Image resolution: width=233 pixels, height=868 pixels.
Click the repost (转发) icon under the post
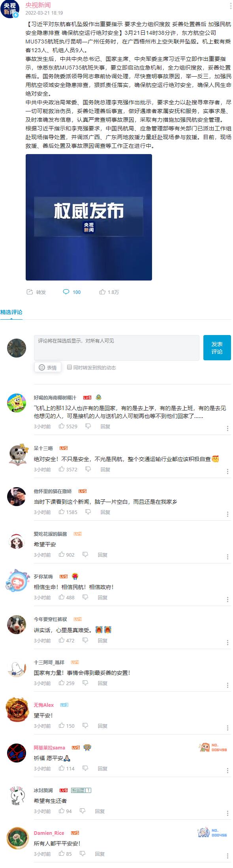click(30, 292)
